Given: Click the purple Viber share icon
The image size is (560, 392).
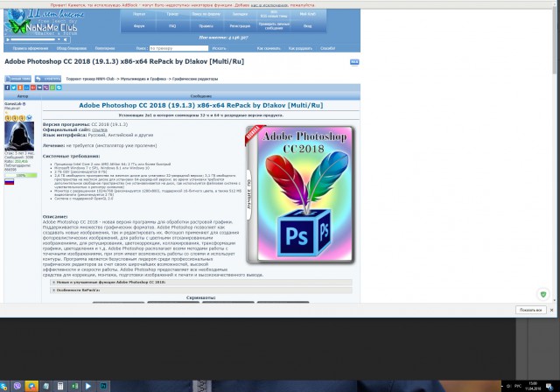Looking at the screenshot, I should (x=46, y=87).
